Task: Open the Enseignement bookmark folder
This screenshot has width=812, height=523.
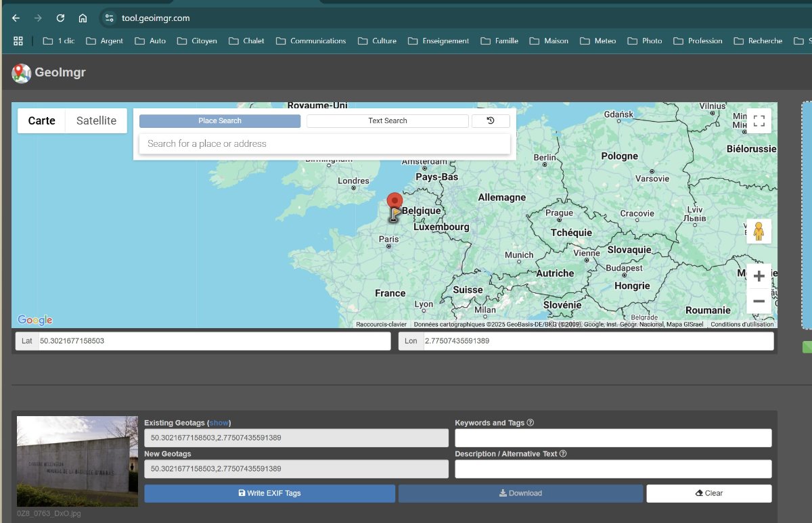Action: point(438,41)
